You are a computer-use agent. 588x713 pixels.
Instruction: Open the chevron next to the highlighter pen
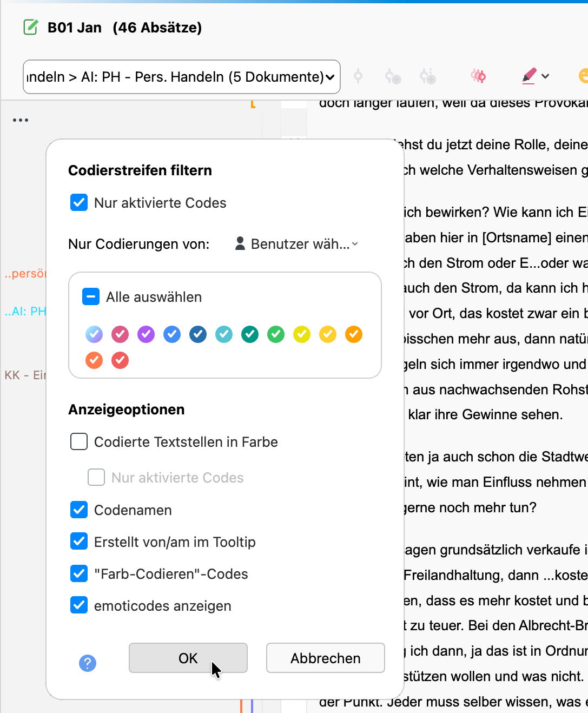click(545, 76)
